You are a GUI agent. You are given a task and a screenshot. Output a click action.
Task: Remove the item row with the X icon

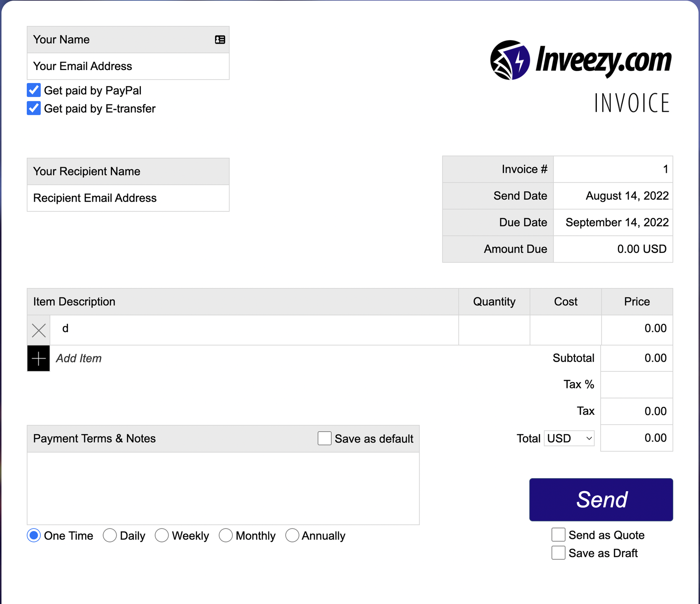(39, 331)
